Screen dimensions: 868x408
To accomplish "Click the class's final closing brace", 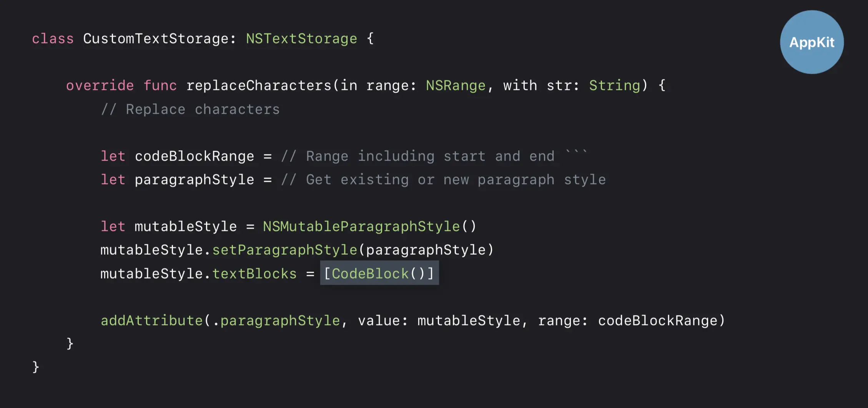I will [36, 367].
